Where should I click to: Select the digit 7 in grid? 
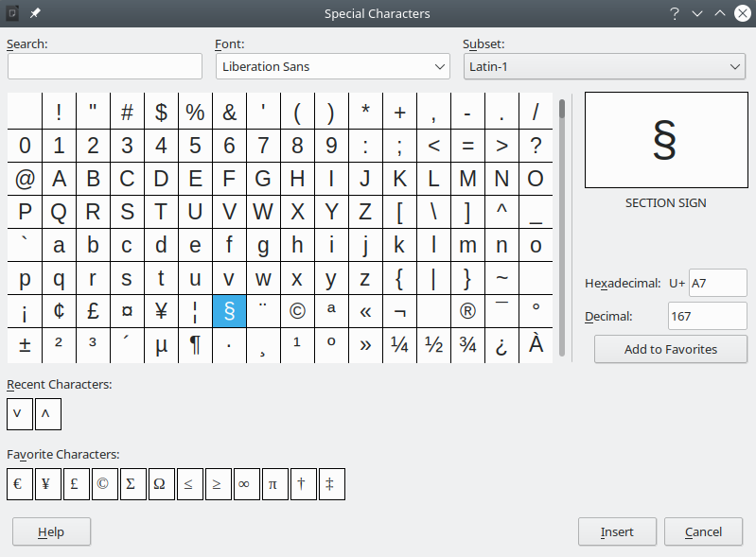click(x=263, y=146)
